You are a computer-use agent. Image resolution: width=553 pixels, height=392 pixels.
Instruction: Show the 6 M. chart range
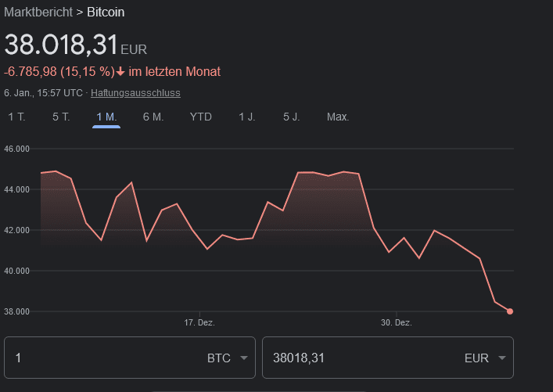(153, 117)
